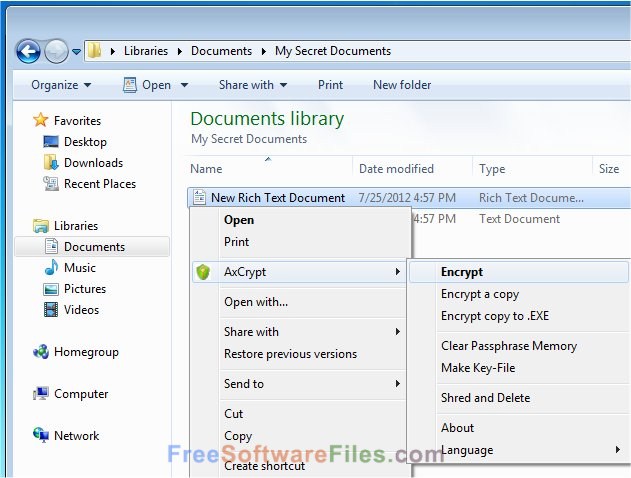The width and height of the screenshot is (631, 478).
Task: Select AxCrypt in the context menu
Action: tap(299, 272)
